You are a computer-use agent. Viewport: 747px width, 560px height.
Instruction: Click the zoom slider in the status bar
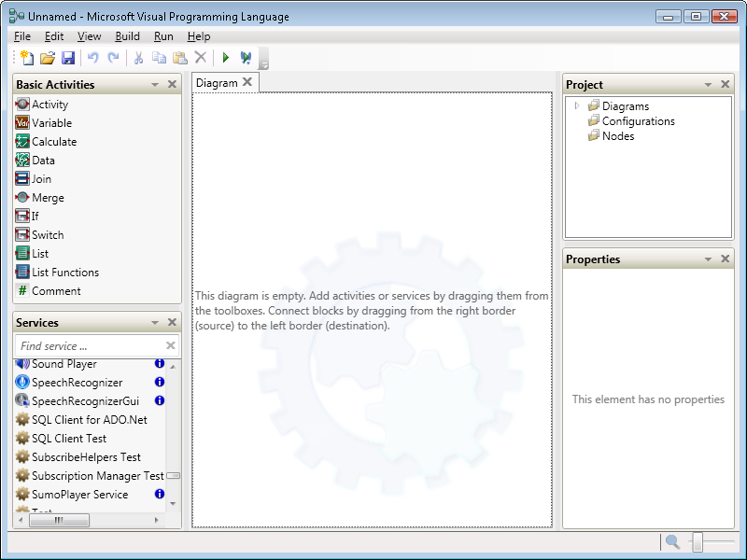tap(697, 541)
